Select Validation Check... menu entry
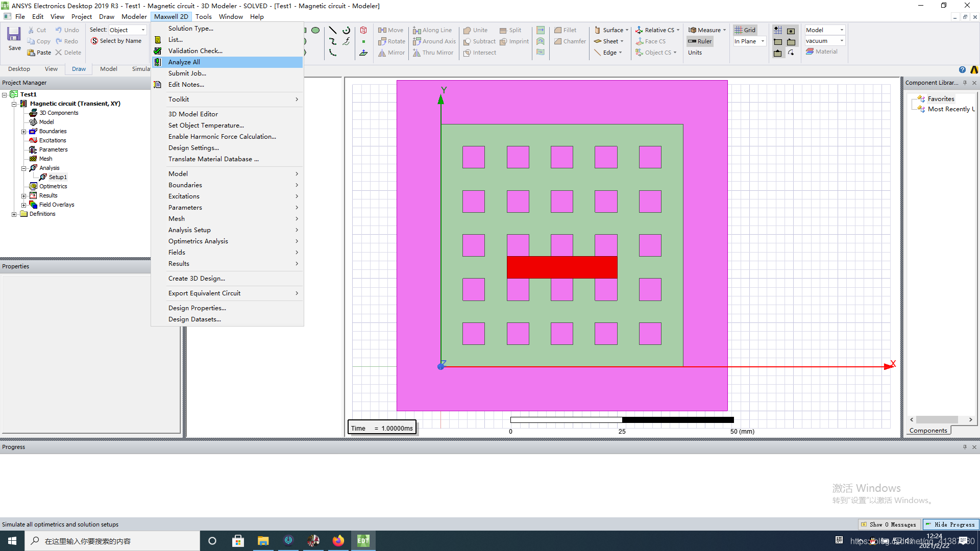This screenshot has width=980, height=551. click(227, 51)
